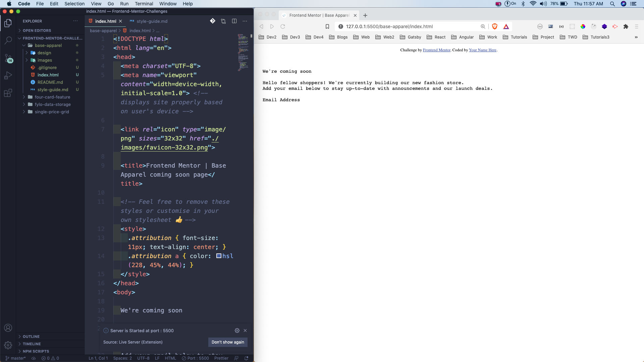The width and height of the screenshot is (644, 362).
Task: Click Prettier in status bar
Action: coord(221,358)
